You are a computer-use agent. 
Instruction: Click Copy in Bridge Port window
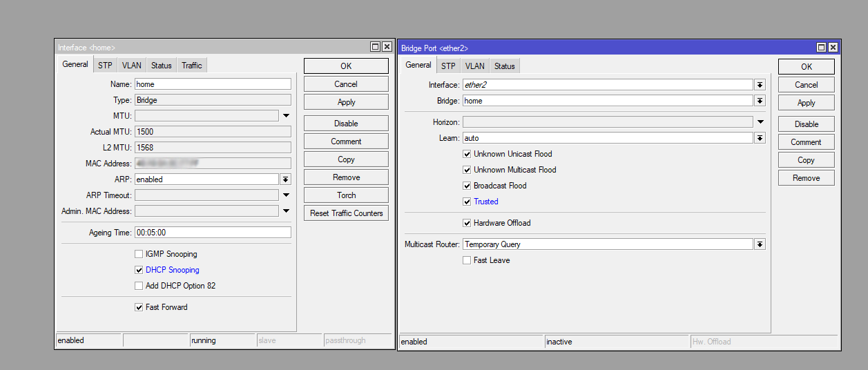click(807, 160)
